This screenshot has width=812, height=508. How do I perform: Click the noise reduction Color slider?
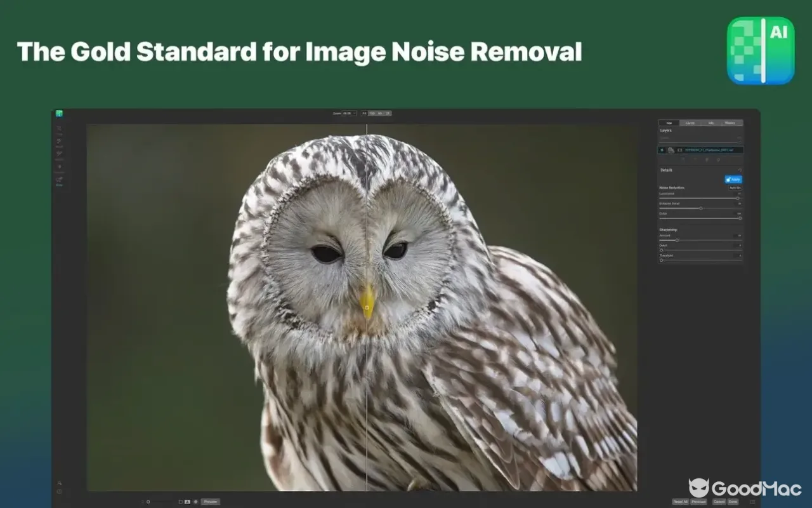tap(700, 218)
